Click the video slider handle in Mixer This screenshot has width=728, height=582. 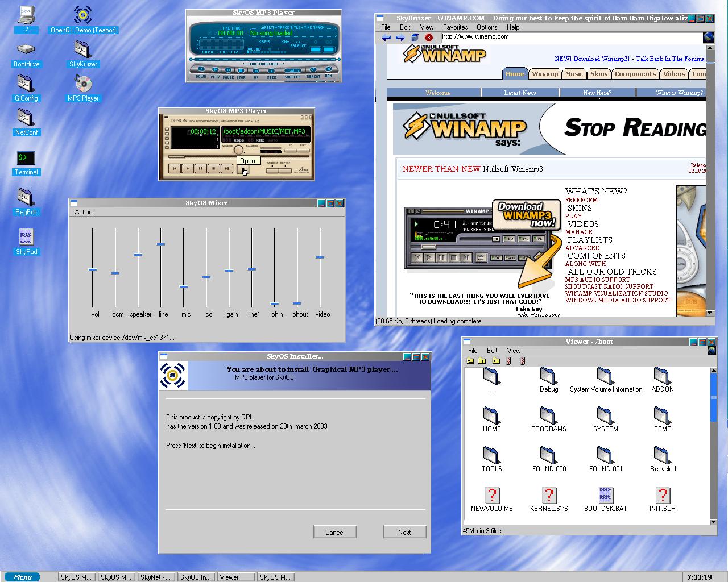(320, 257)
